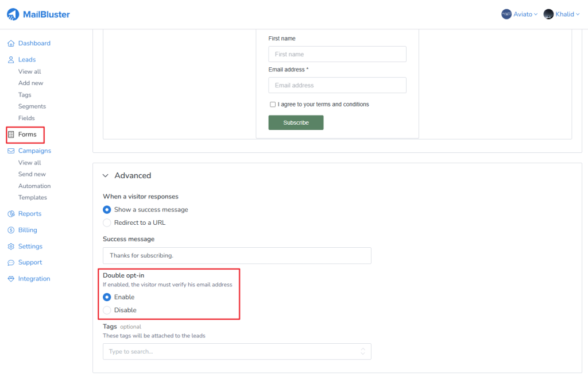
Task: Disable the Double opt-in setting
Action: (x=106, y=310)
